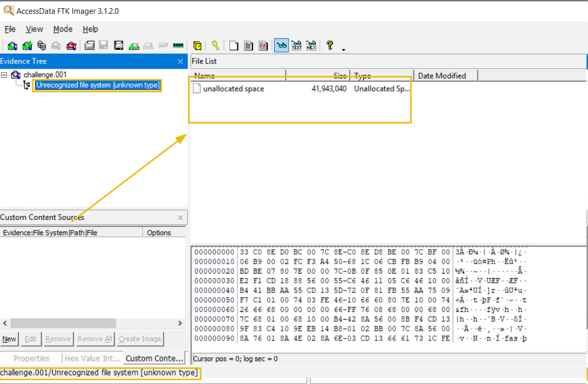
Task: Click the Cursor pos status text
Action: (x=235, y=359)
